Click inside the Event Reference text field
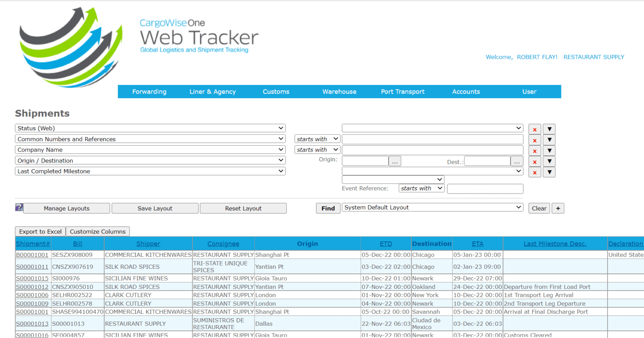644x338 pixels. pyautogui.click(x=485, y=189)
